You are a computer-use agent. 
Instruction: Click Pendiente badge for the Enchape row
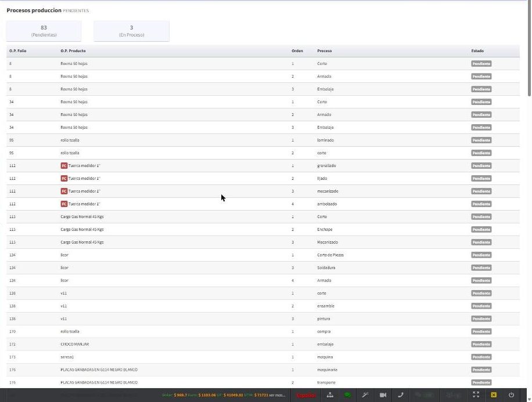point(481,230)
